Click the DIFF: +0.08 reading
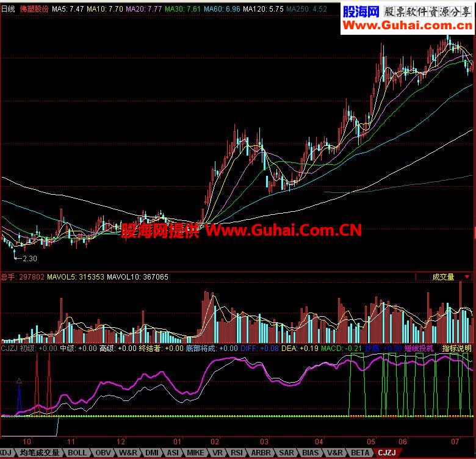 click(x=259, y=348)
